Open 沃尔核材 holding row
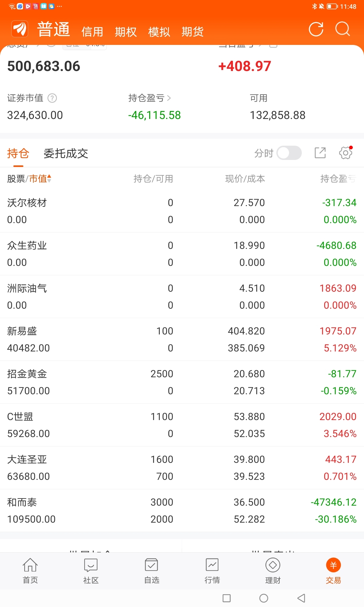Screen dimensions: 364x607 click(182, 211)
